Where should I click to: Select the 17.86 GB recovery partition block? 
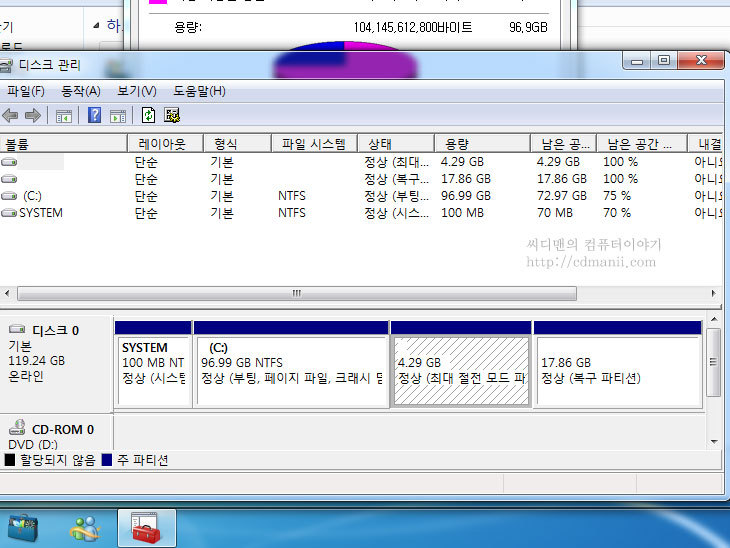[x=616, y=370]
